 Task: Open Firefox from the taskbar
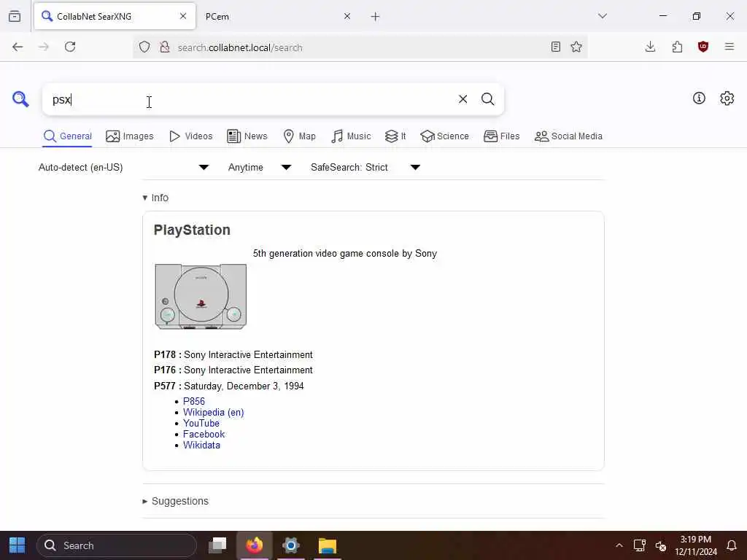[255, 545]
